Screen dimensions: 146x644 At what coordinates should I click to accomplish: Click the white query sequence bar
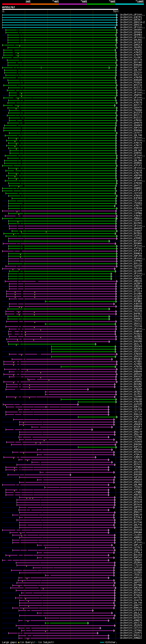click(x=60, y=10)
